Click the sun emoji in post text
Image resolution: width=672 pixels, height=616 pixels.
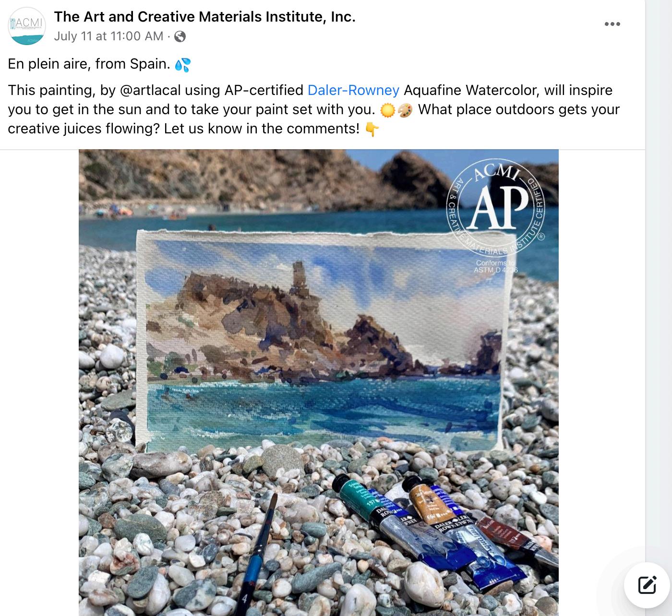click(387, 110)
